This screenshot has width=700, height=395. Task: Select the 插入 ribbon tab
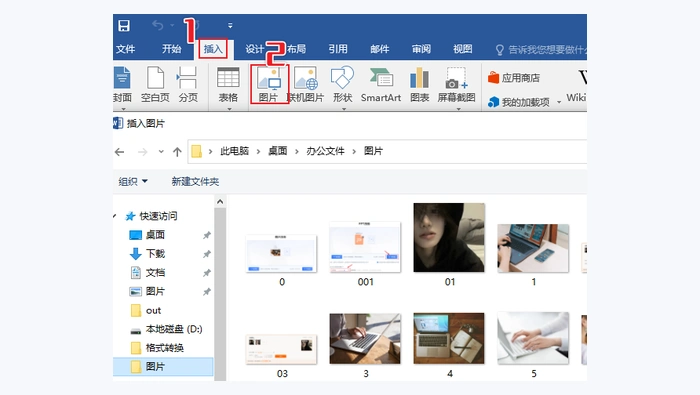tap(213, 49)
